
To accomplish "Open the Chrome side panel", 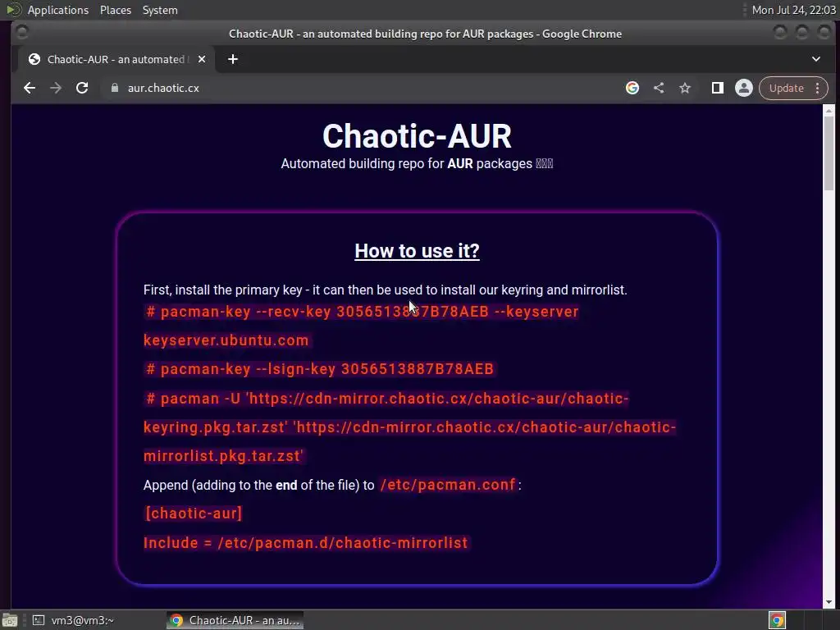I will click(717, 88).
